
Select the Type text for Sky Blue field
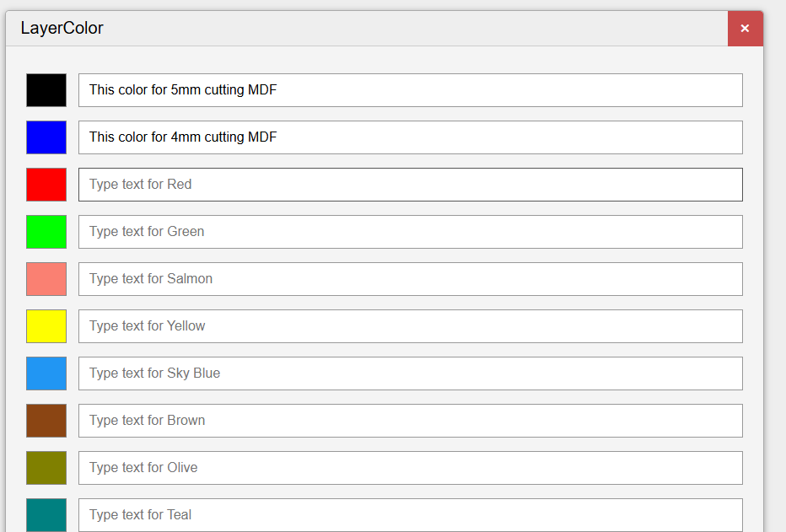[x=411, y=373]
